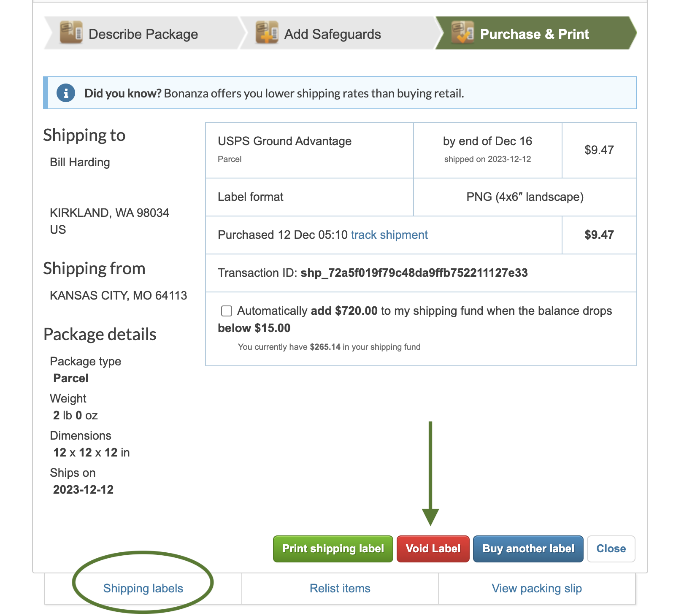Click the blue info icon in banner

[x=66, y=93]
